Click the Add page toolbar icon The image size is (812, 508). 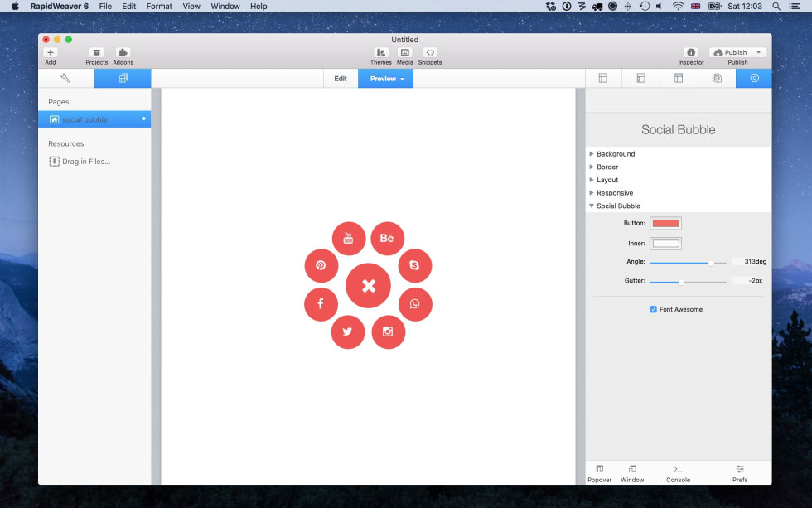click(x=51, y=53)
